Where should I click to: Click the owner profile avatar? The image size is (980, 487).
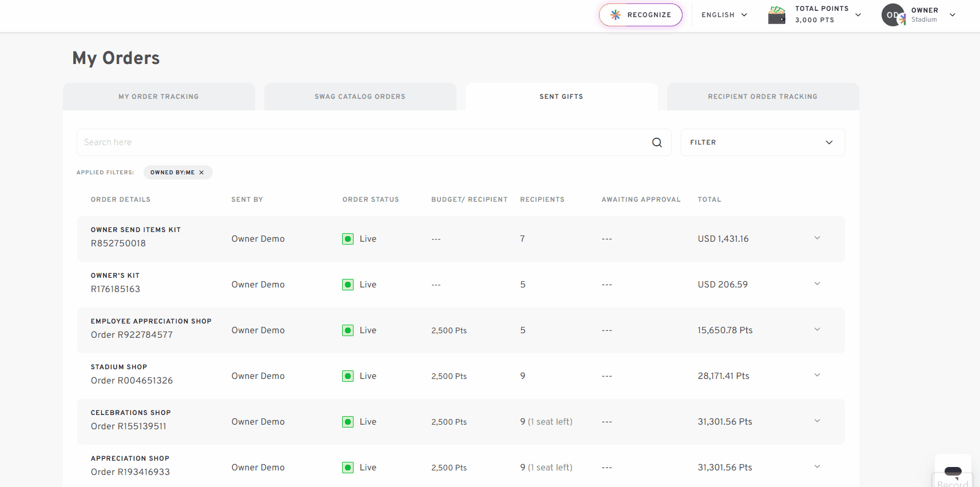[x=893, y=15]
